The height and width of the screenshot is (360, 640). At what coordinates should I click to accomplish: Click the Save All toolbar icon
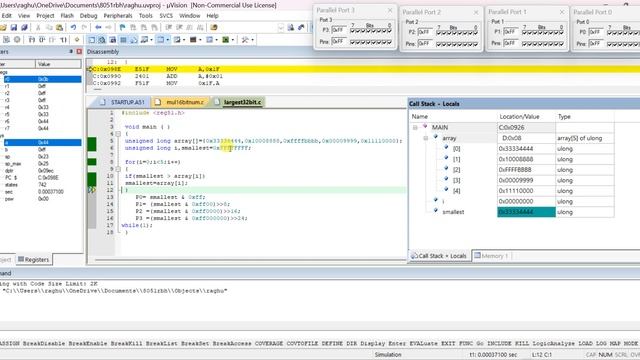[x=24, y=27]
